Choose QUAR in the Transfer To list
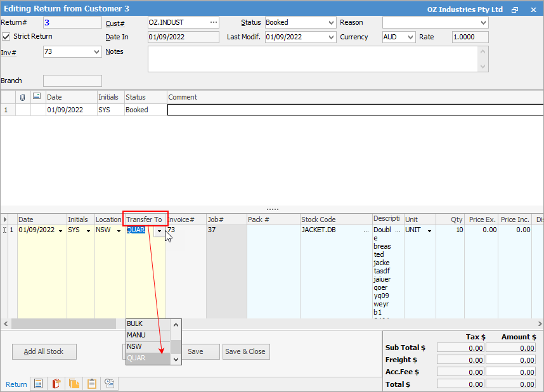The image size is (544, 392). 148,358
